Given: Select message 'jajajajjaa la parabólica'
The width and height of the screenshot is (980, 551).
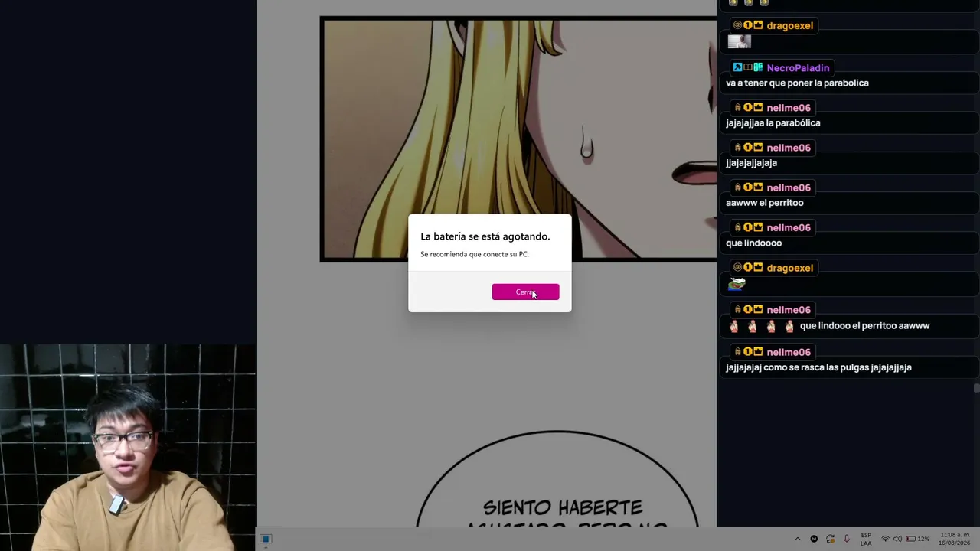Looking at the screenshot, I should click(x=773, y=123).
